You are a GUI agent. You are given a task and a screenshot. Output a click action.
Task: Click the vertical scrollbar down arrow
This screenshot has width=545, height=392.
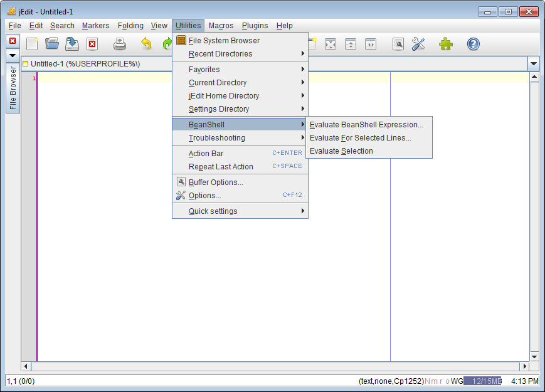tap(534, 356)
